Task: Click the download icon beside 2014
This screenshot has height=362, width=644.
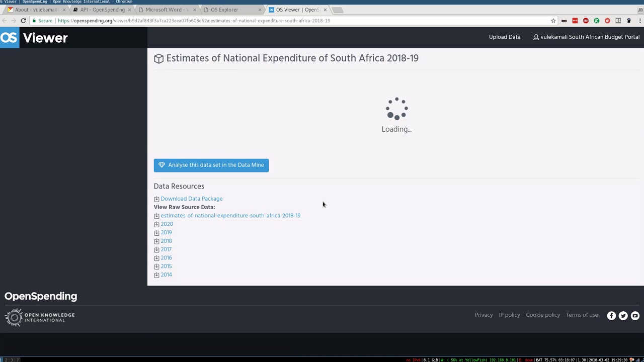Action: point(156,275)
